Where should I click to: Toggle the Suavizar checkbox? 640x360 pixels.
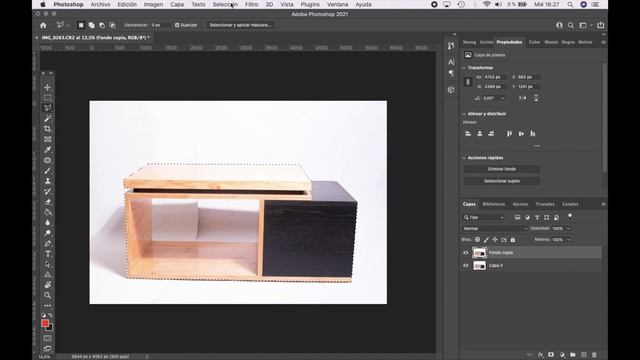point(177,25)
